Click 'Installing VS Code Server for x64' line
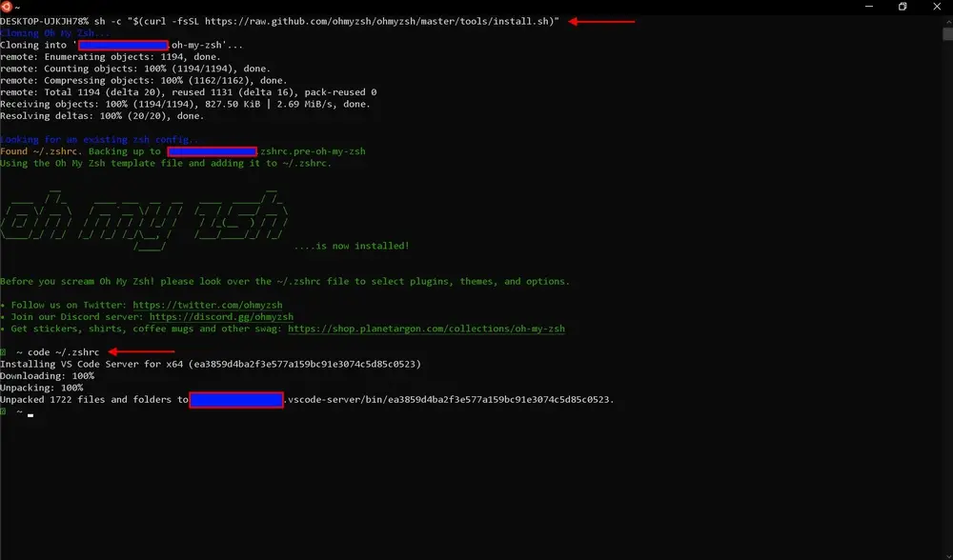 point(211,364)
